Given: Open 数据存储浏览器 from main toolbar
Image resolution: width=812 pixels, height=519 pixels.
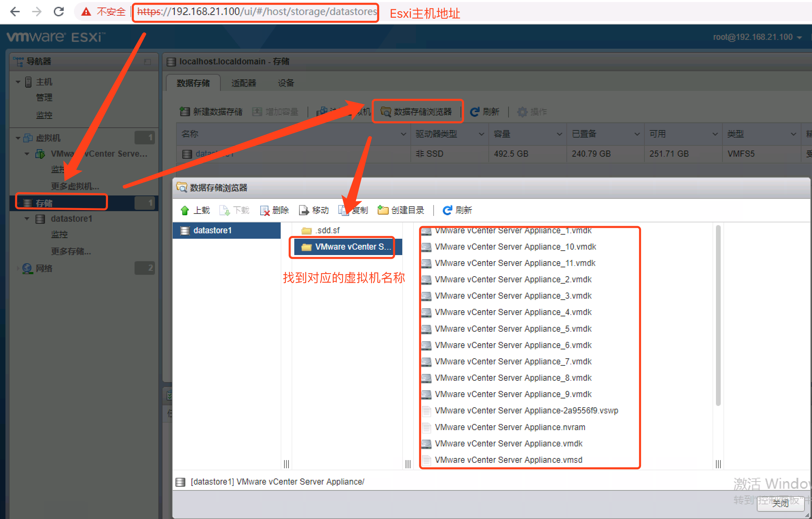Looking at the screenshot, I should coord(417,112).
